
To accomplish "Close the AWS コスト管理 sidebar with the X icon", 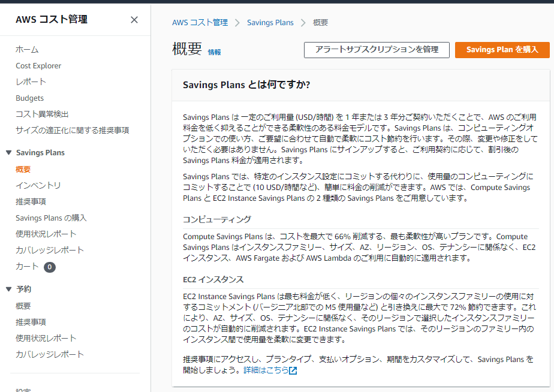I will point(134,19).
